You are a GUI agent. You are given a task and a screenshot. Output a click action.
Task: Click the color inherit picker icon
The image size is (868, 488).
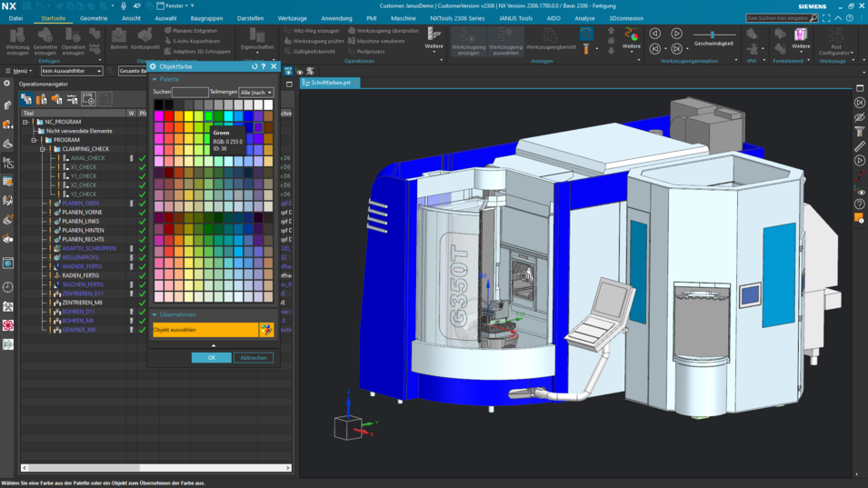click(x=267, y=330)
